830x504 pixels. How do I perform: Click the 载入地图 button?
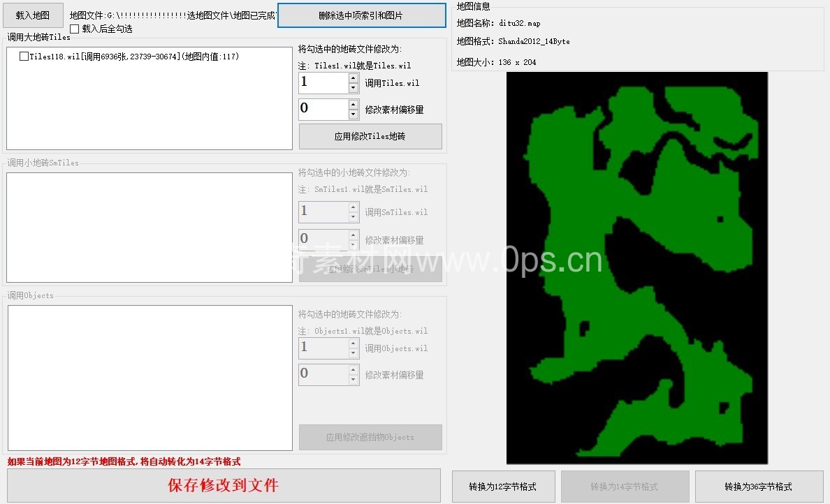coord(33,15)
